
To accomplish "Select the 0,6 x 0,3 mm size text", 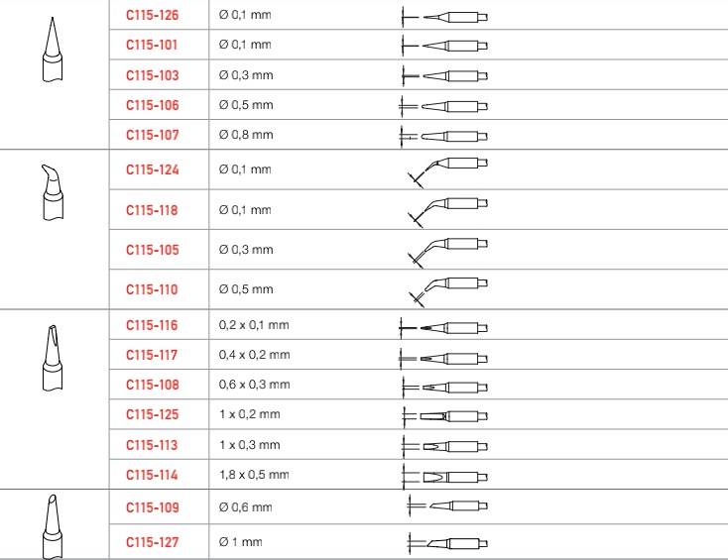I will click(x=255, y=385).
